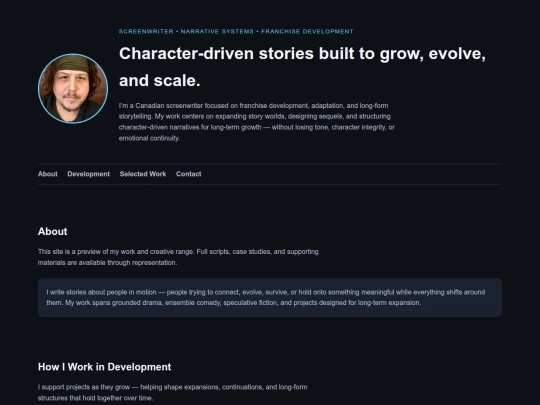Click the 'I'm a Canadian screenwriter' intro paragraph
Image resolution: width=540 pixels, height=405 pixels.
[257, 122]
